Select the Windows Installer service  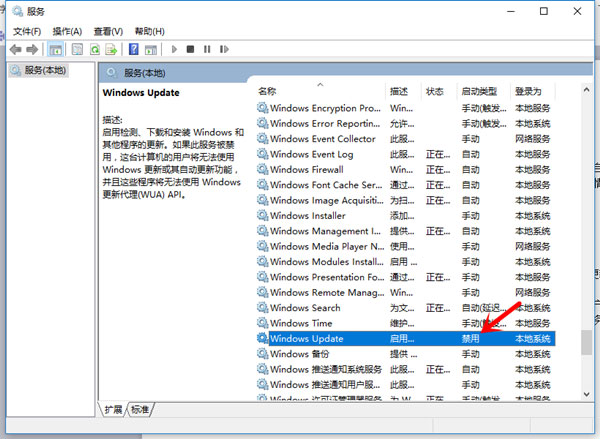[x=406, y=216]
